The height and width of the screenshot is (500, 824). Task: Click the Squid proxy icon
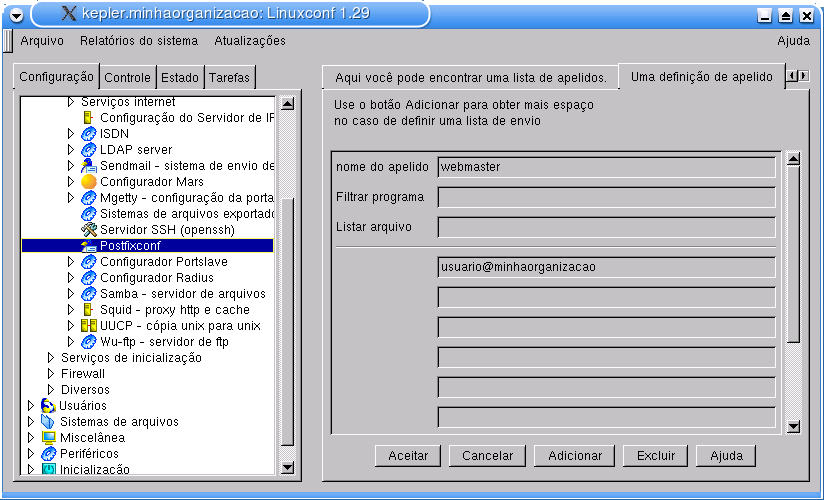pos(88,310)
